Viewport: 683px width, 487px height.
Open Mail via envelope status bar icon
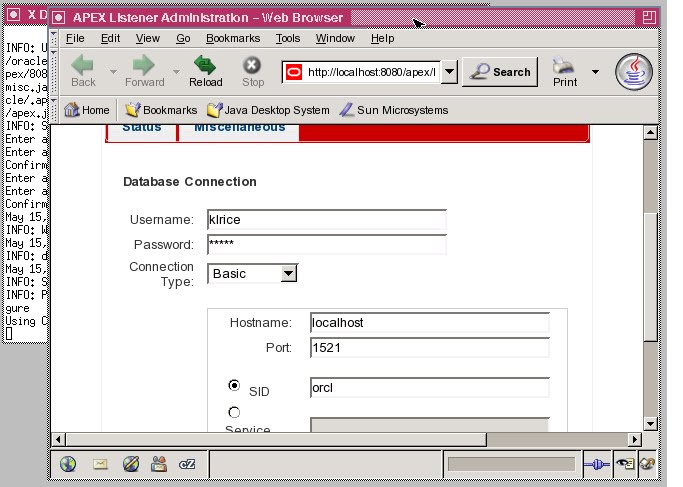pos(100,464)
